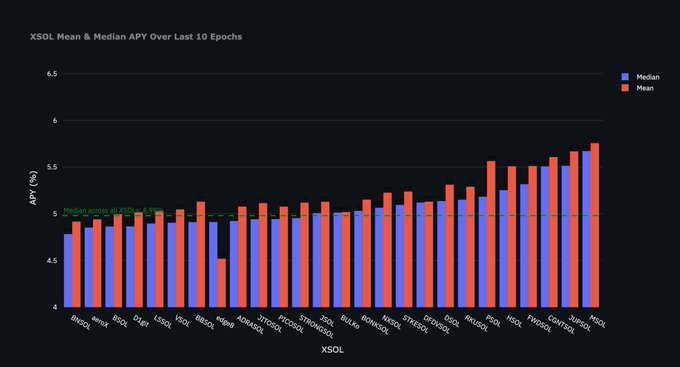Select the blue Median bar for FWDSOL
This screenshot has height=367, width=680.
tap(524, 246)
